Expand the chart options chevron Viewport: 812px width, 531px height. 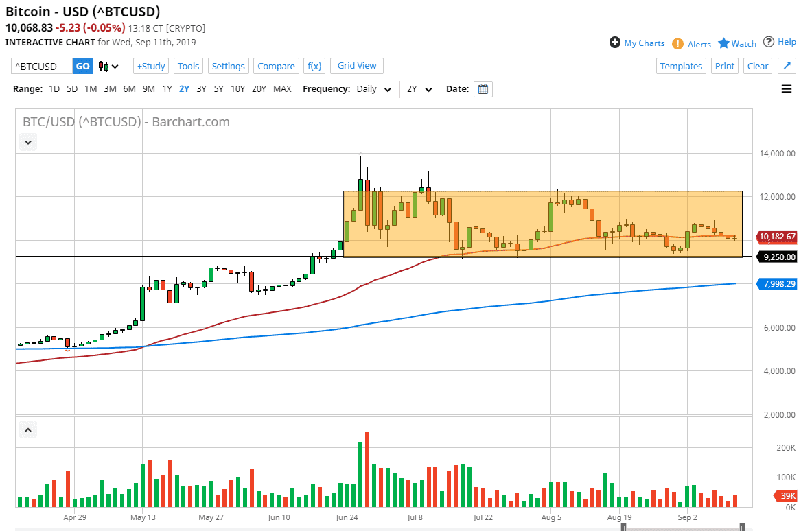coord(27,142)
